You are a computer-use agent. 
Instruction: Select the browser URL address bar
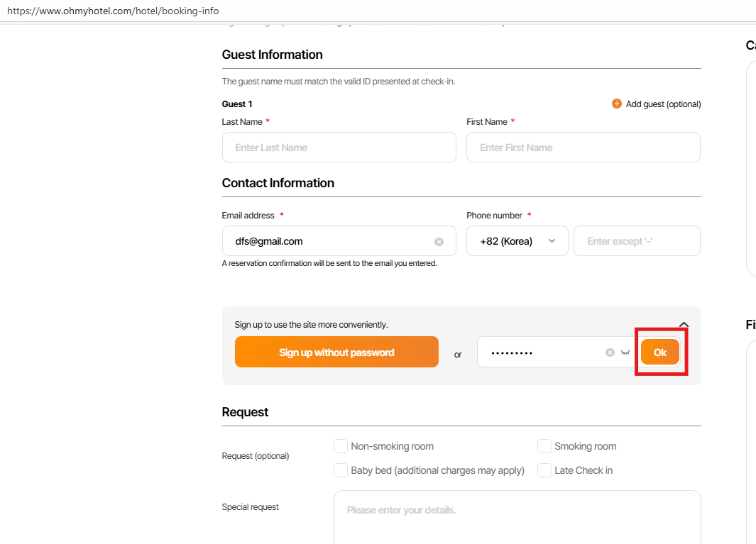(284, 11)
